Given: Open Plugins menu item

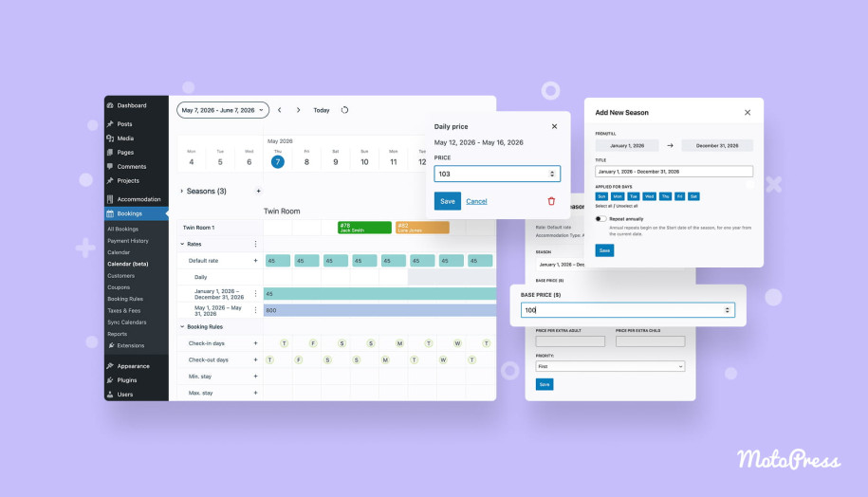Looking at the screenshot, I should click(127, 380).
